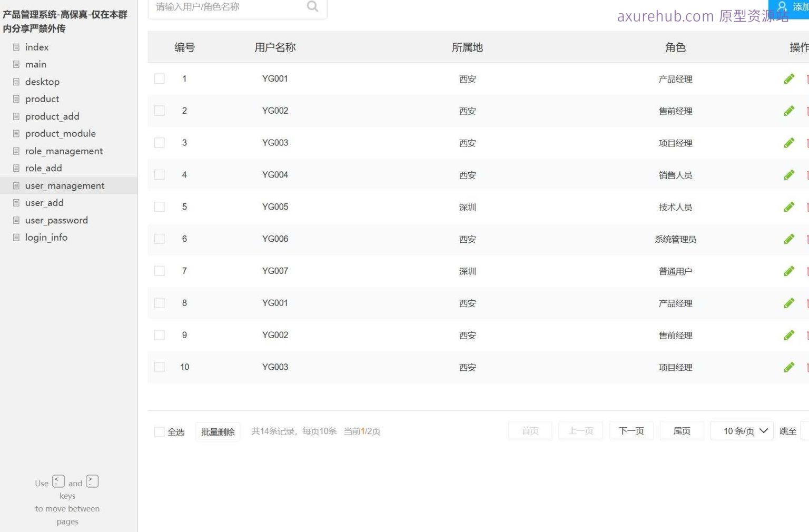This screenshot has width=809, height=532.
Task: Click edit pencil for row 7
Action: click(788, 271)
